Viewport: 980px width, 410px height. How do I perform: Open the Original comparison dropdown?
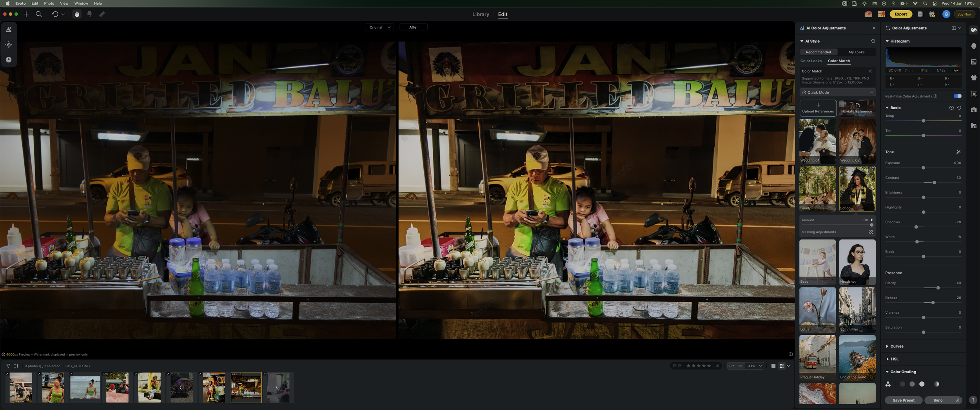pyautogui.click(x=379, y=27)
